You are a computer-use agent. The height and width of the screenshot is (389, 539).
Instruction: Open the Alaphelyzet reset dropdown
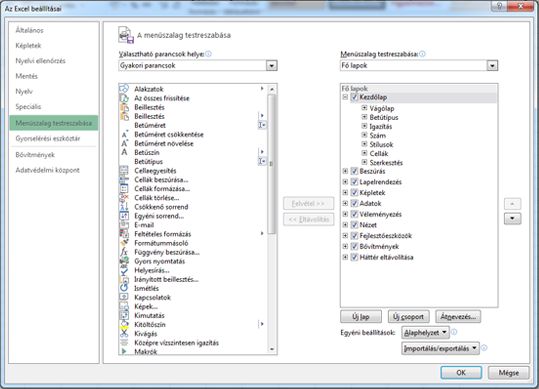pyautogui.click(x=425, y=332)
